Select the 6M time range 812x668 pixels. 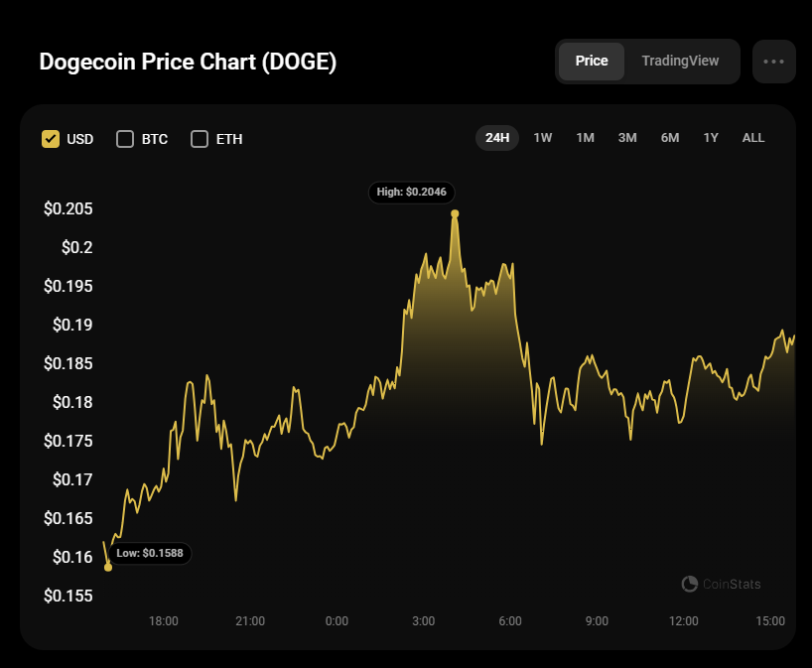[670, 138]
